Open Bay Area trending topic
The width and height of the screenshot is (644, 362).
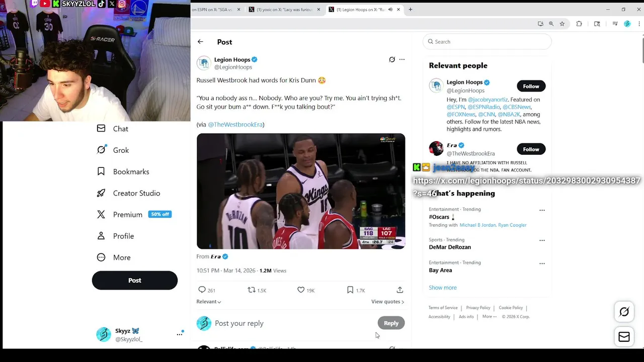[440, 270]
